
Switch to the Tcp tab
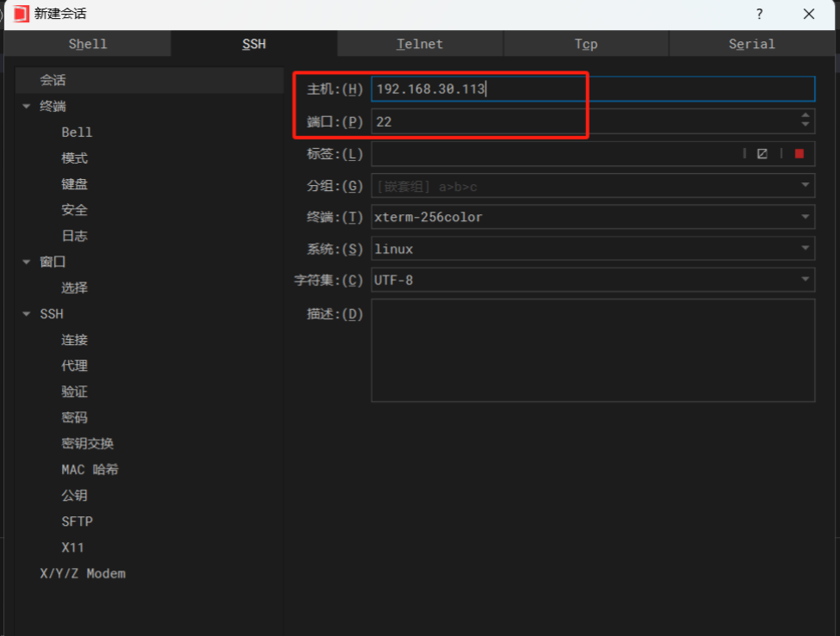pos(586,44)
